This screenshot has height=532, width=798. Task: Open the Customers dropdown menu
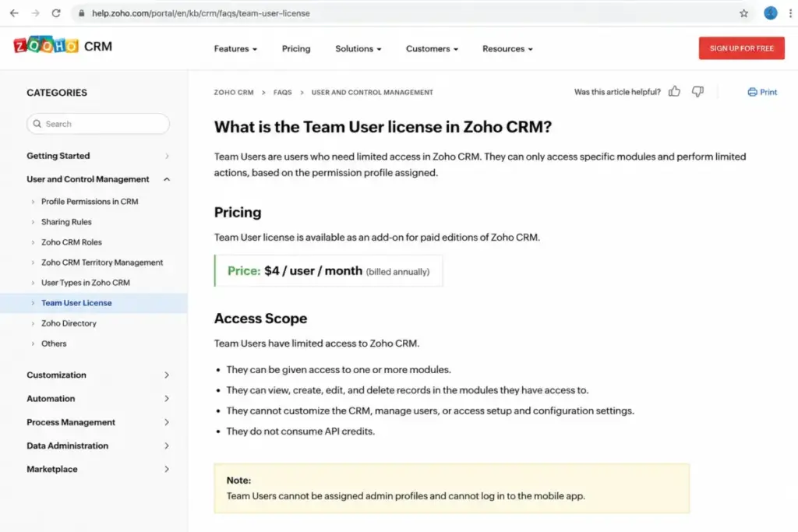pos(432,49)
